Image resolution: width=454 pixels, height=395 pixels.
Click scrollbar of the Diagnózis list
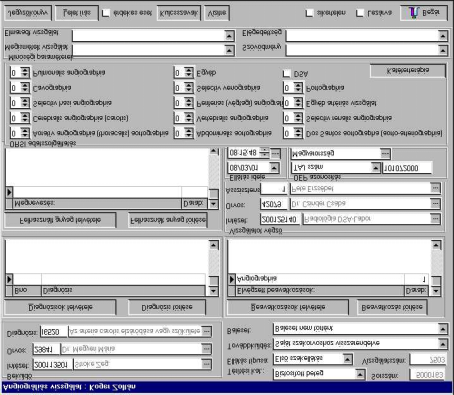pos(214,268)
